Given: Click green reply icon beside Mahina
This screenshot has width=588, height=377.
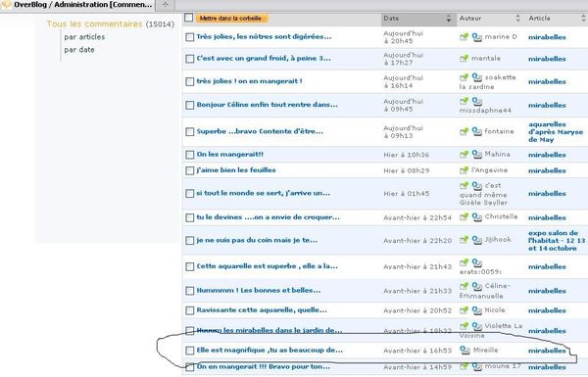Looking at the screenshot, I should coord(464,154).
